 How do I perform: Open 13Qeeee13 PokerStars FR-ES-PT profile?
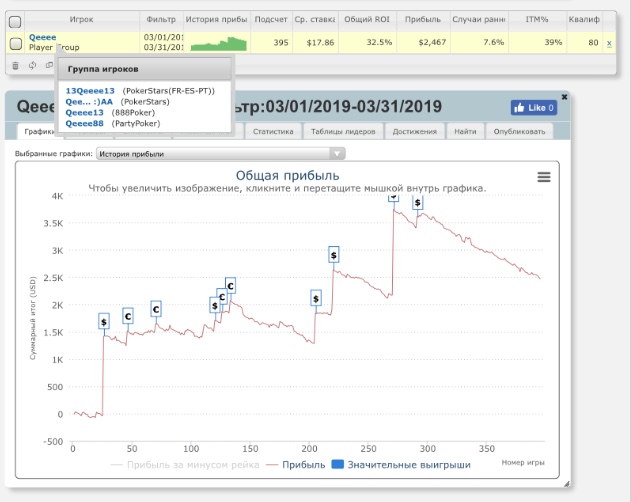[x=90, y=91]
